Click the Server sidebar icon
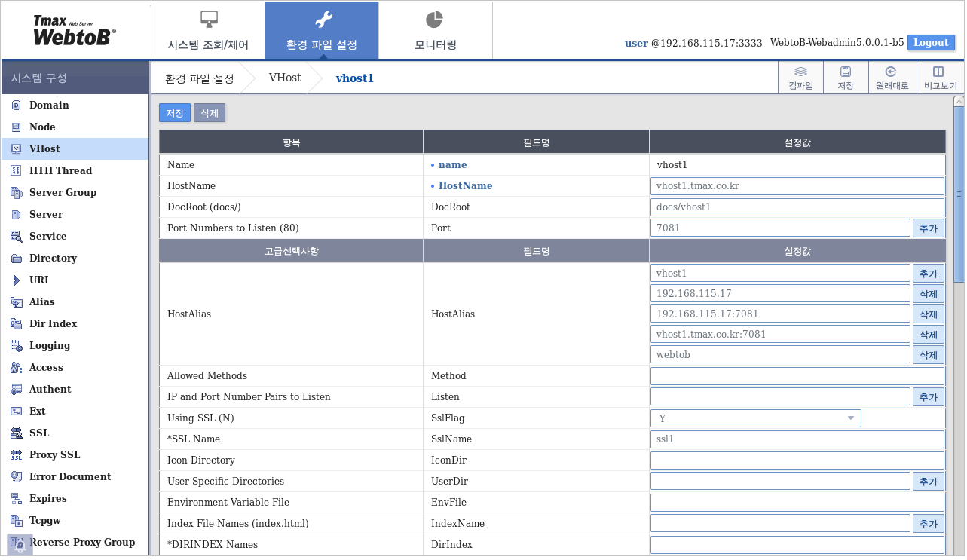The height and width of the screenshot is (560, 967). pyautogui.click(x=16, y=215)
